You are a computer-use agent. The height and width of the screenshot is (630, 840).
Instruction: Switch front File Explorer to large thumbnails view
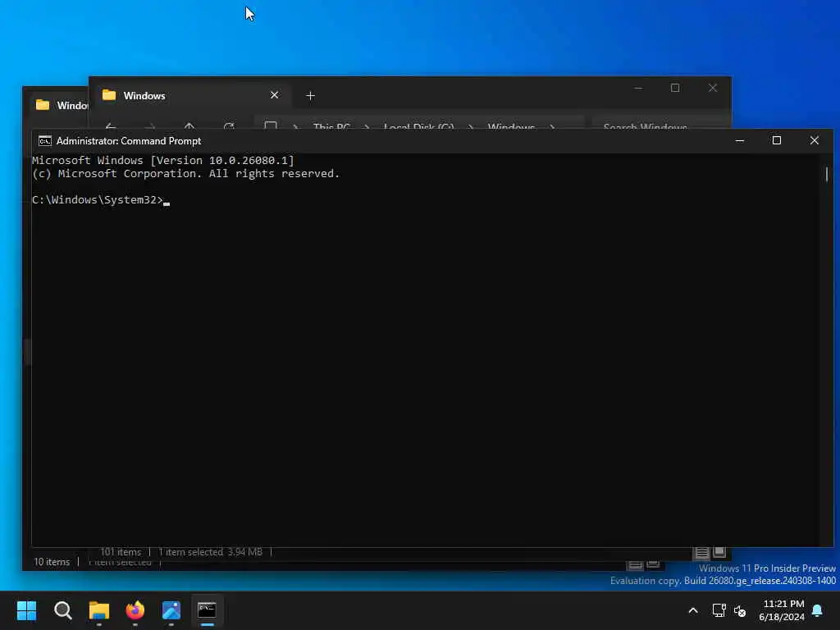[x=719, y=552]
